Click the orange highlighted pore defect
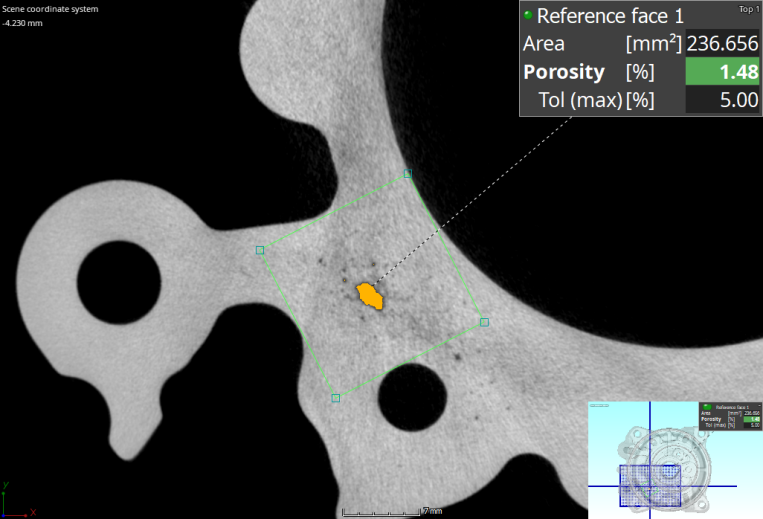This screenshot has width=763, height=519. point(371,296)
